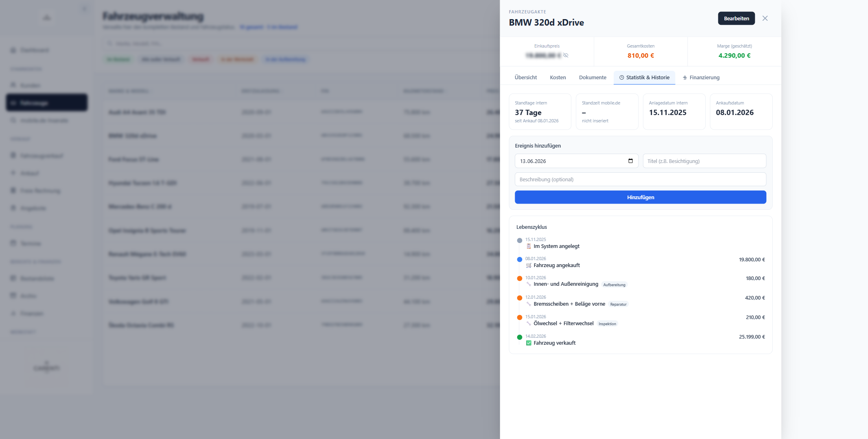Click the Inspektion tag
Viewport: 868px width, 439px height.
click(607, 324)
